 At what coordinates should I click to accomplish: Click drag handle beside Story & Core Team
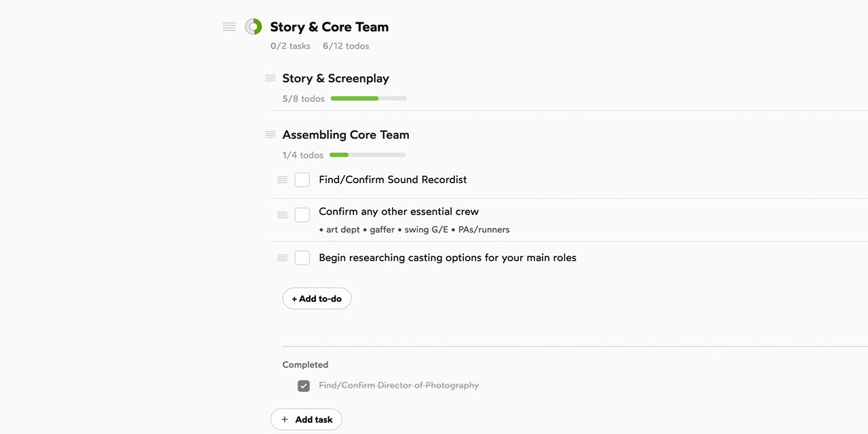click(229, 27)
